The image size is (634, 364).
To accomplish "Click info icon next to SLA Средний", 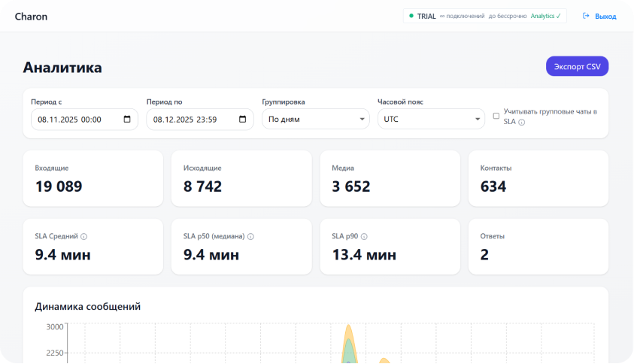I will (x=84, y=236).
